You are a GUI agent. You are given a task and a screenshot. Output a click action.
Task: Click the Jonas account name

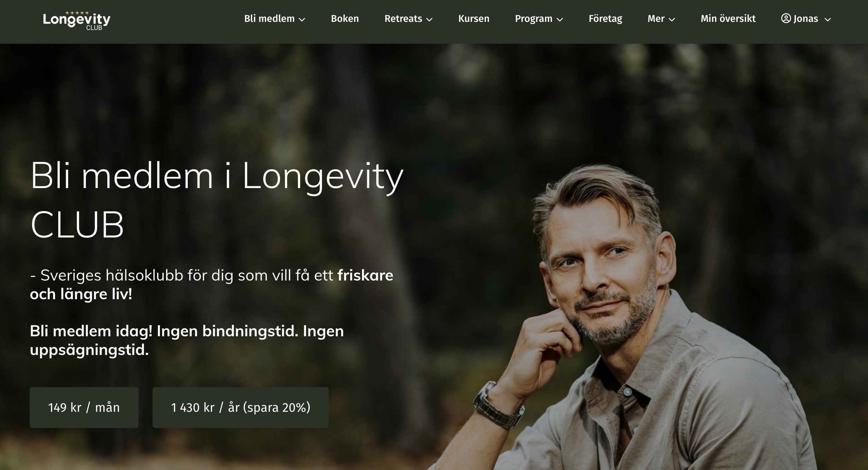click(x=806, y=18)
